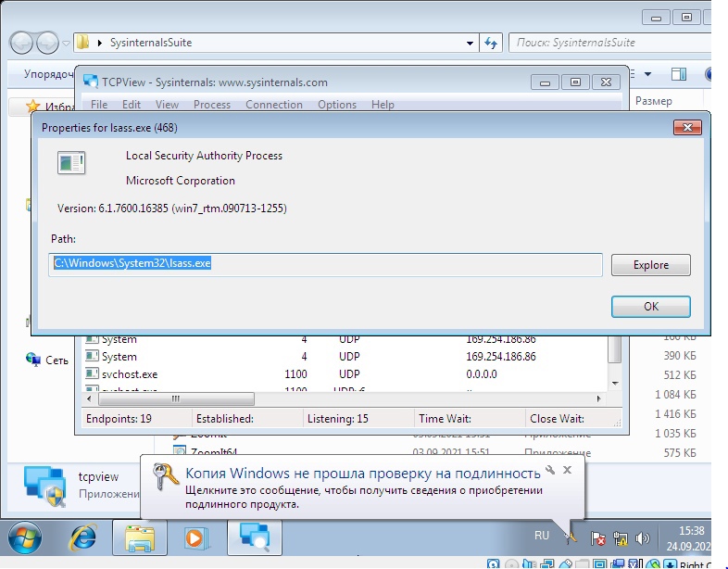Click TCPView vertical scrollbar down arrow

coord(615,384)
